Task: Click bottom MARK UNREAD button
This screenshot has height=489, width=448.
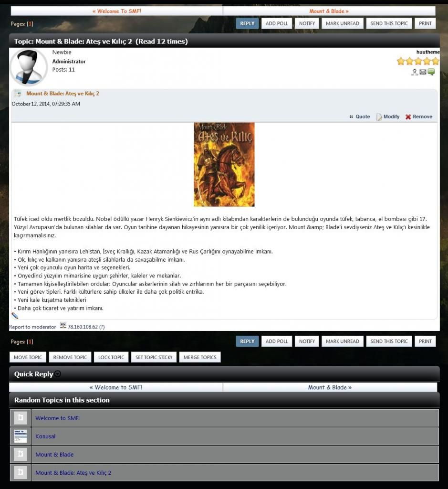Action: [x=343, y=341]
